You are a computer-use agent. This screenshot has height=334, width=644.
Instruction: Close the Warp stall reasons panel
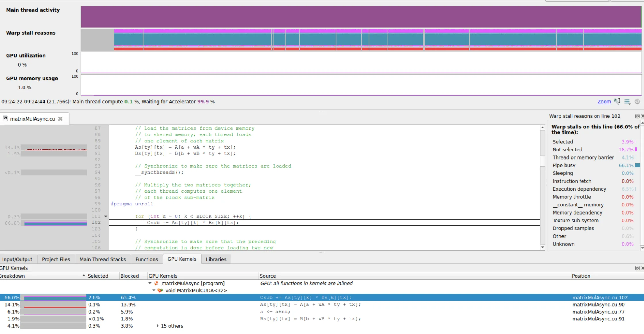point(642,116)
